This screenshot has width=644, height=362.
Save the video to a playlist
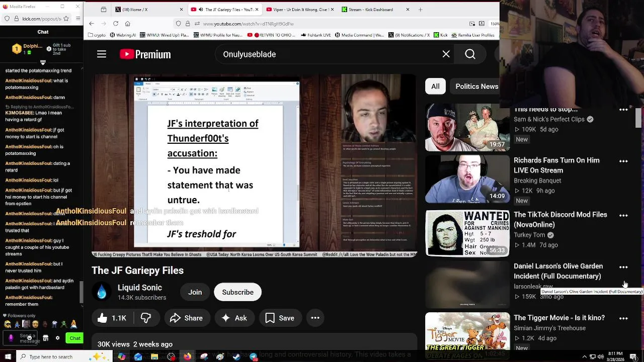(280, 318)
